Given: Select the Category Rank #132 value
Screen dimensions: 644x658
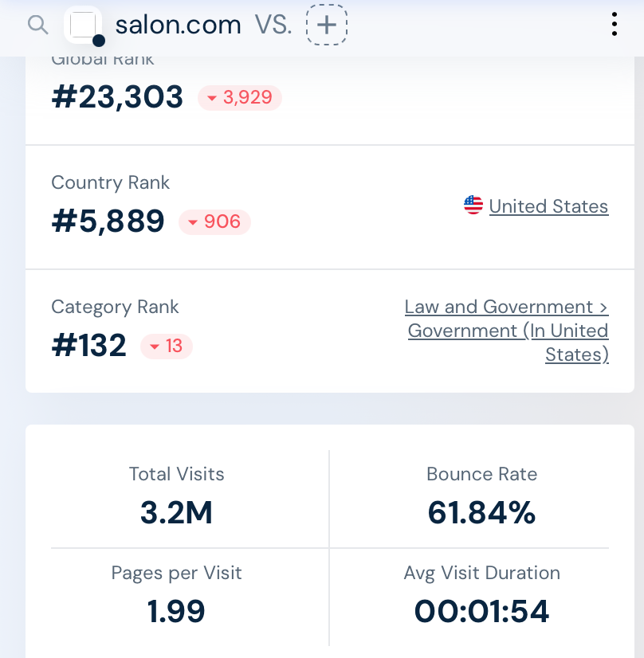Looking at the screenshot, I should [89, 347].
